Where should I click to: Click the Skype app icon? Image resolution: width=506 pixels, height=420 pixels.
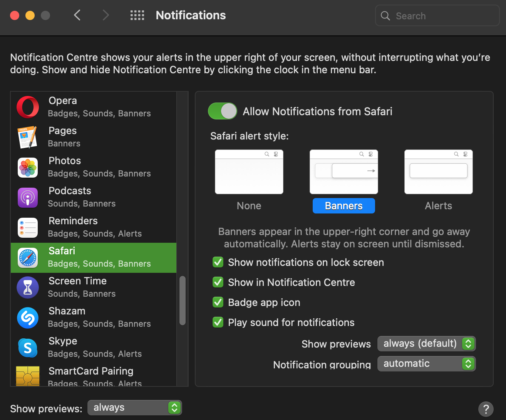coord(28,348)
